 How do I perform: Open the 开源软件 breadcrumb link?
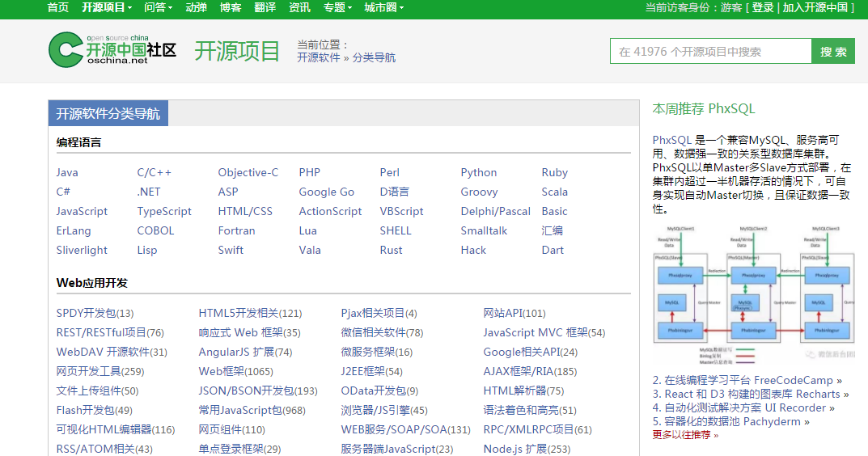(x=318, y=57)
